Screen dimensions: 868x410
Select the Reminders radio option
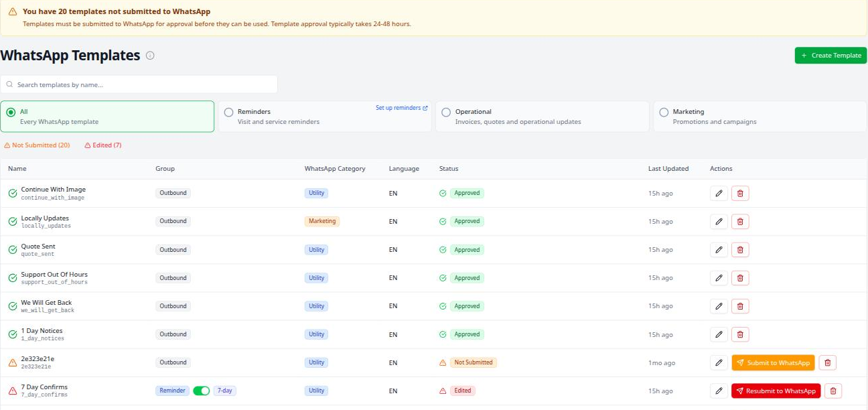tap(228, 113)
